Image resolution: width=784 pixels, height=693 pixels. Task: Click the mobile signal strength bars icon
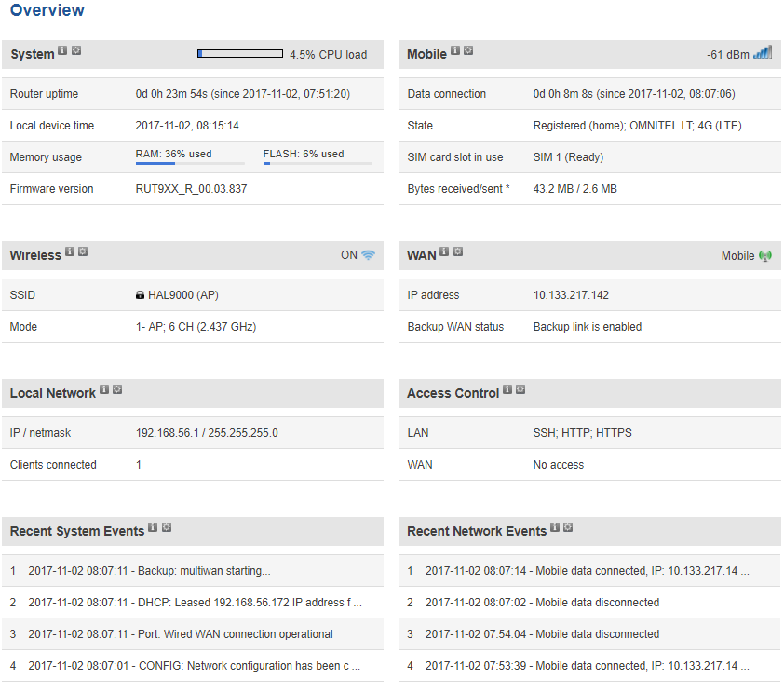coord(763,53)
